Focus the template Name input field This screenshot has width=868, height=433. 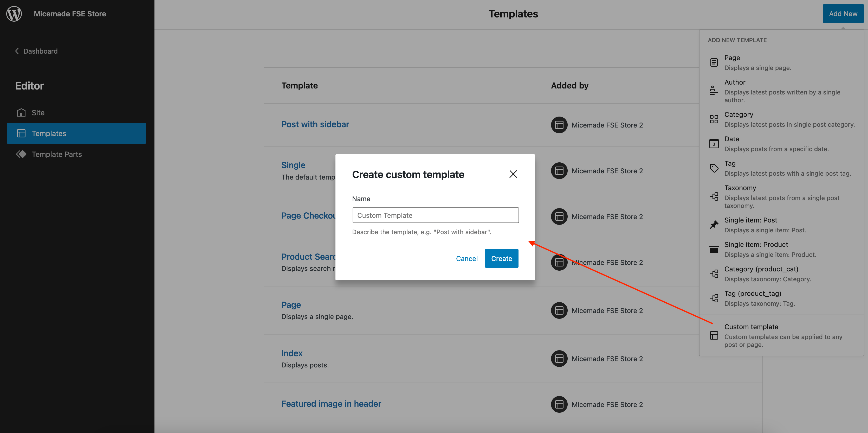click(435, 215)
